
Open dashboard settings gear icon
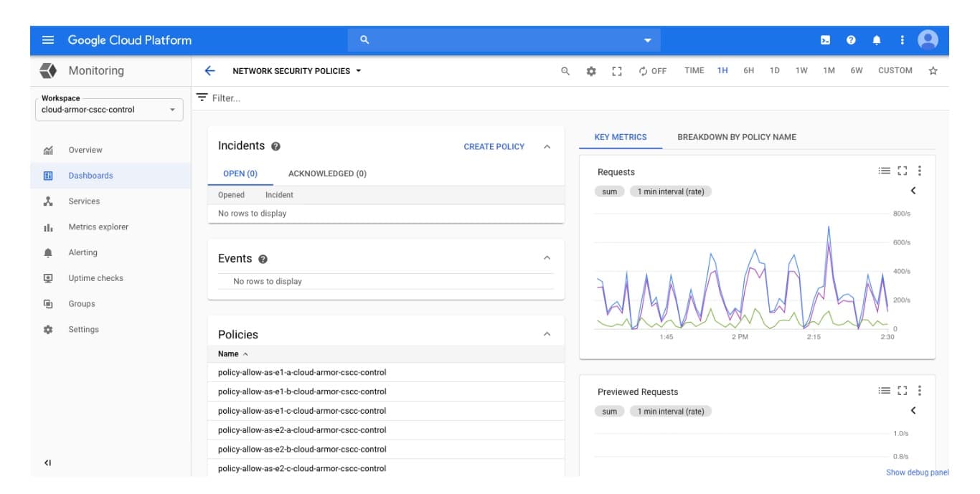pos(591,71)
